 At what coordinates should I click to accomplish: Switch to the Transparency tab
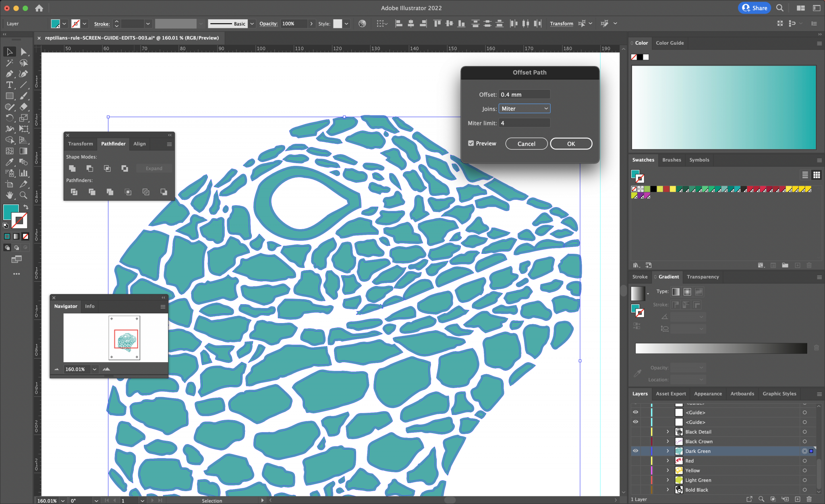703,277
